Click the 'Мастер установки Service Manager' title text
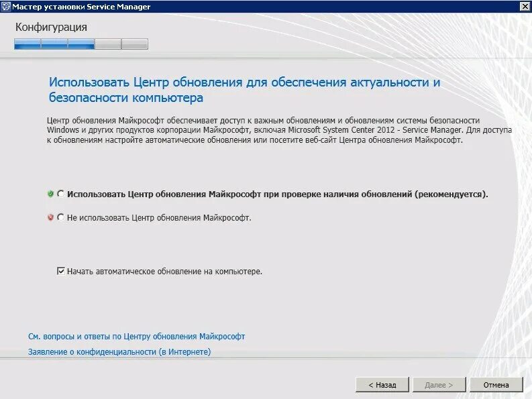532x399 pixels. click(81, 7)
